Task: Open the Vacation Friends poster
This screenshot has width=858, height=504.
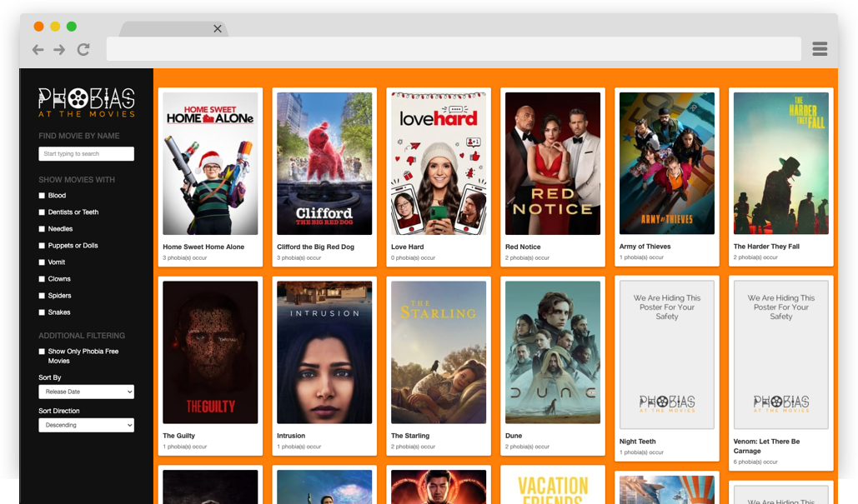Action: (x=553, y=487)
